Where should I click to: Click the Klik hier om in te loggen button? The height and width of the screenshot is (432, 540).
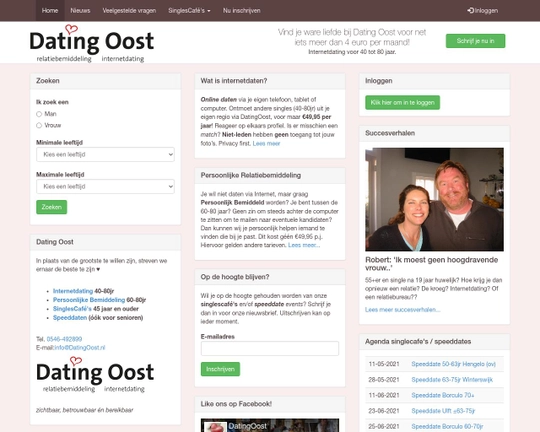(x=403, y=102)
